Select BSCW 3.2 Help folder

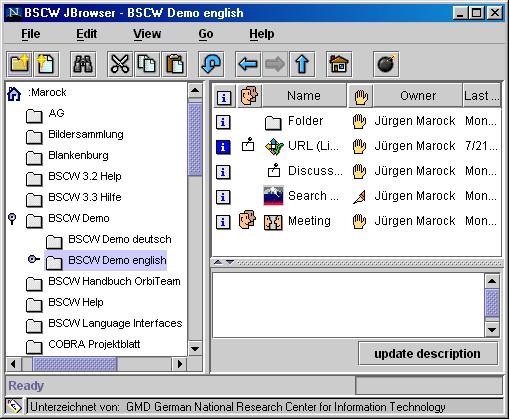coord(85,176)
